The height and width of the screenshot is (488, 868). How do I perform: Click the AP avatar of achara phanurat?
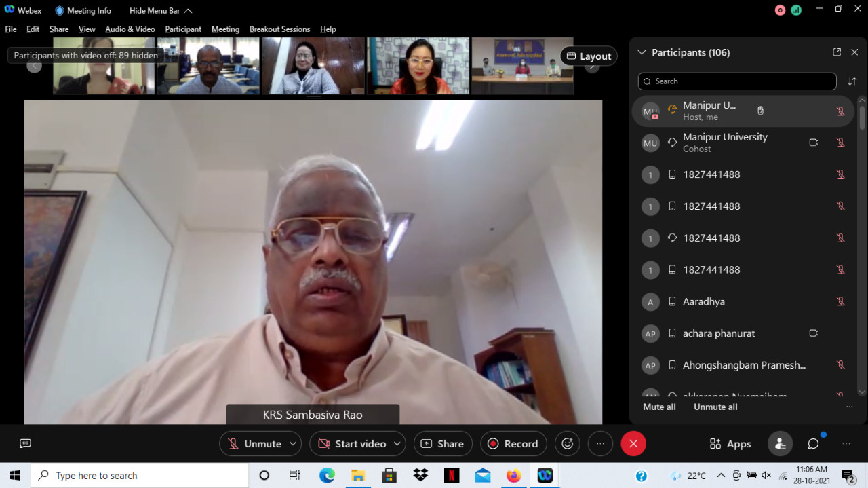650,333
